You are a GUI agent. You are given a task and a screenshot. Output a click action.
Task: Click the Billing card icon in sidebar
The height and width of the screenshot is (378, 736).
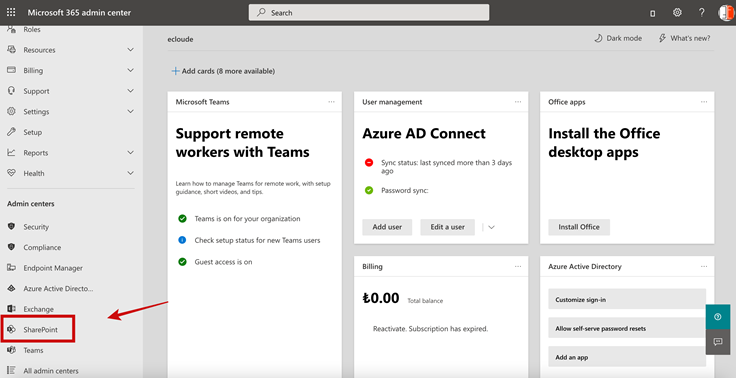click(11, 70)
